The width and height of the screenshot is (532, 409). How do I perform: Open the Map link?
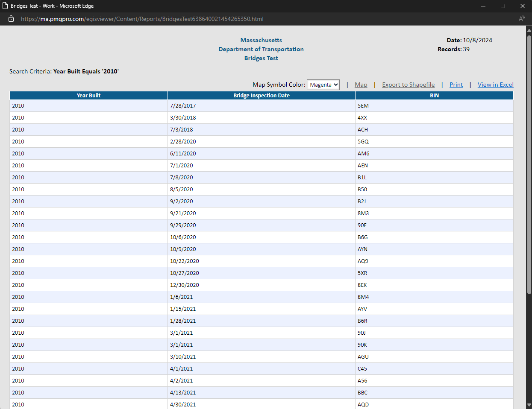361,85
